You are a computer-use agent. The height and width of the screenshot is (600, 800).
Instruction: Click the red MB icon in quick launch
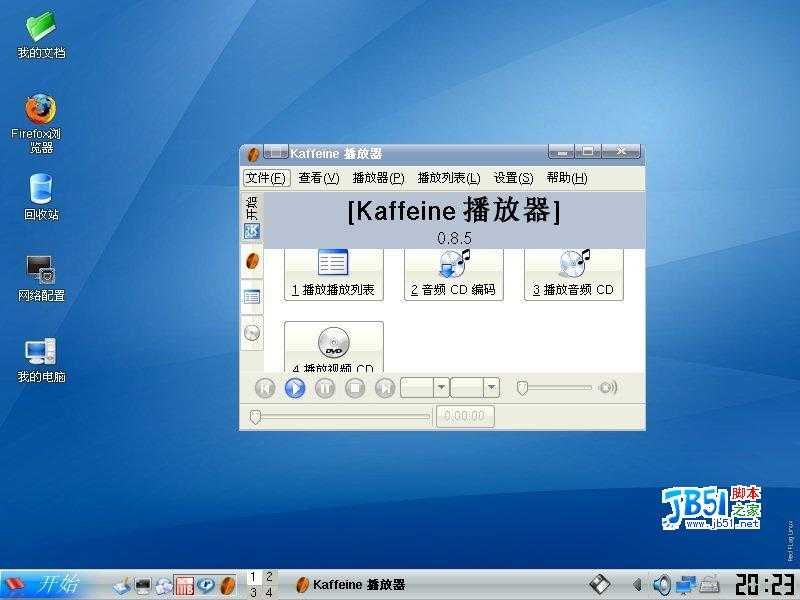point(184,586)
